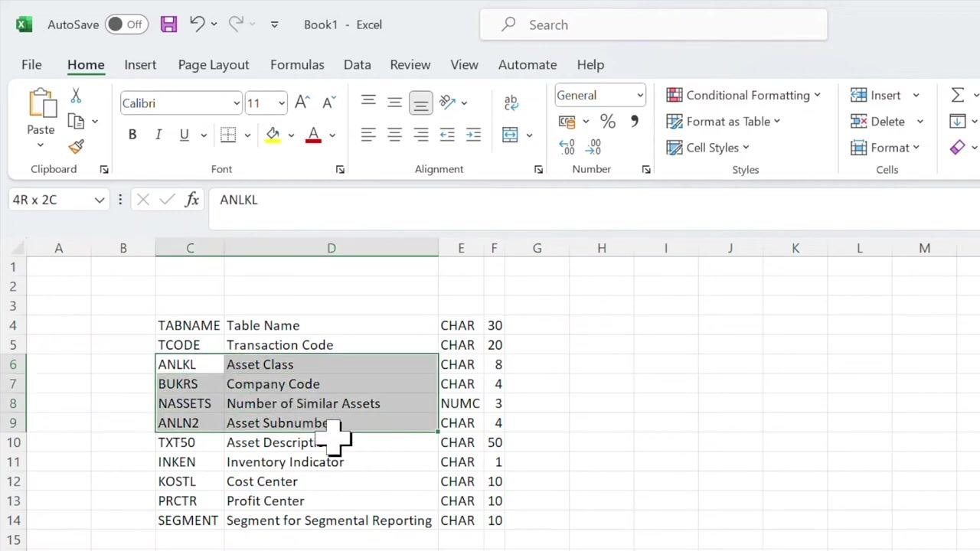Decrease indent

click(447, 135)
